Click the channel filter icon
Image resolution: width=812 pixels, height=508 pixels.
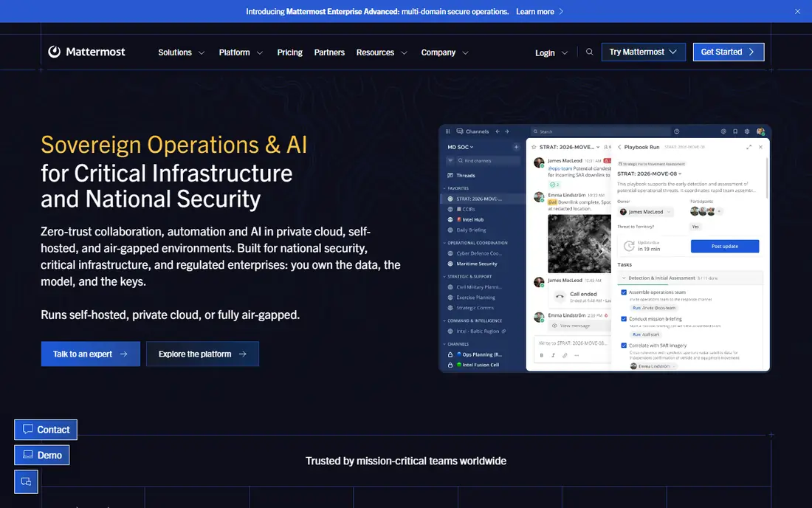pyautogui.click(x=450, y=160)
